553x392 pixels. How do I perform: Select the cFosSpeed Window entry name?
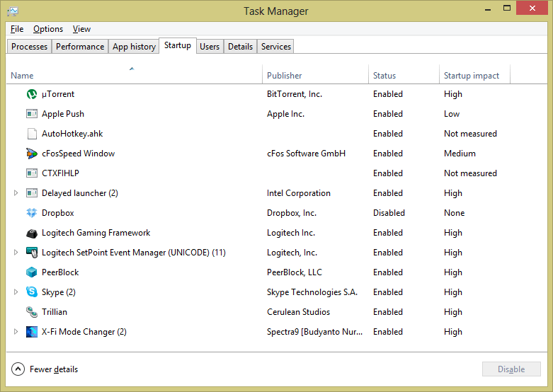pos(79,154)
